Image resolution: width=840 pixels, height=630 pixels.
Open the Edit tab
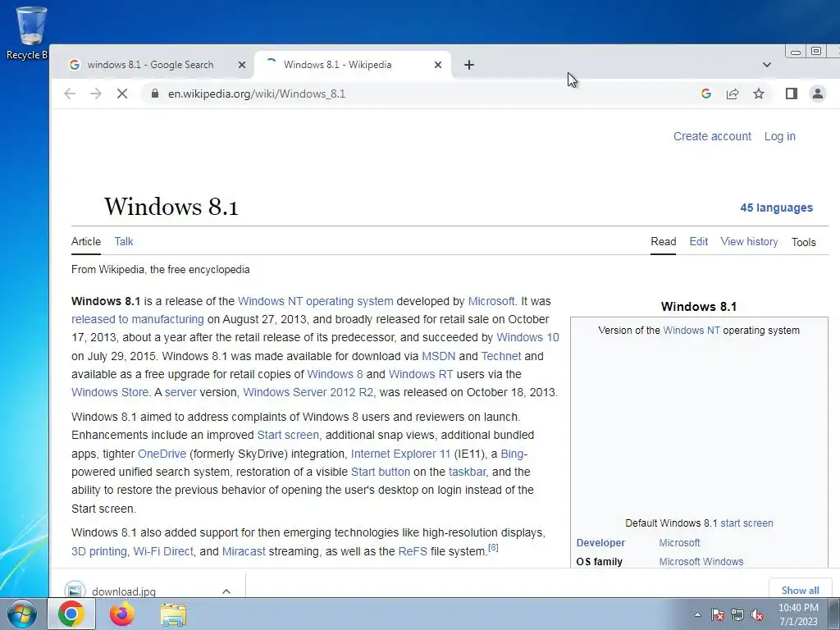[x=699, y=242]
